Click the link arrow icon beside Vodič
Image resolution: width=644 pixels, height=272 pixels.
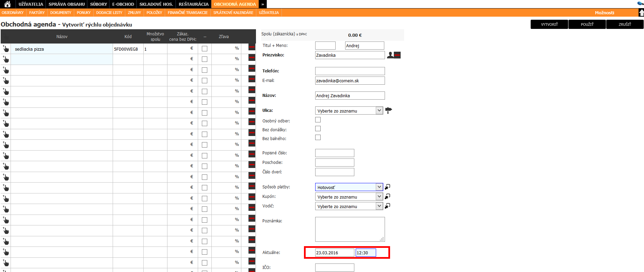387,206
